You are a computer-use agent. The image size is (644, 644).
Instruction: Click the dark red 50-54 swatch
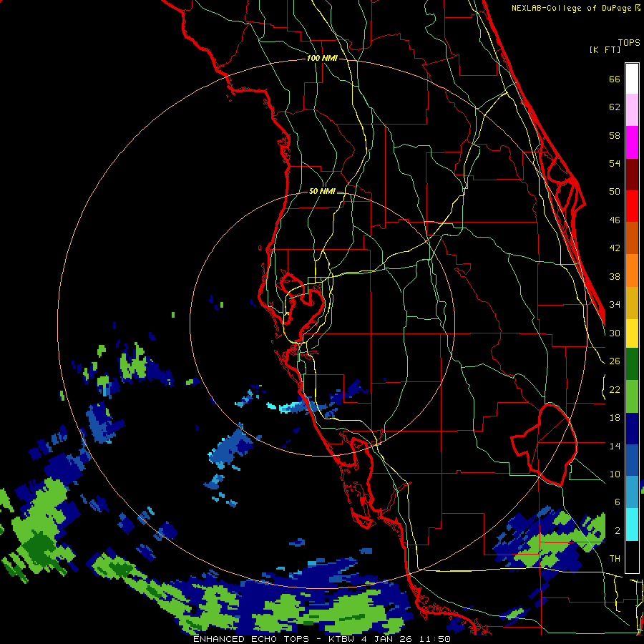632,174
